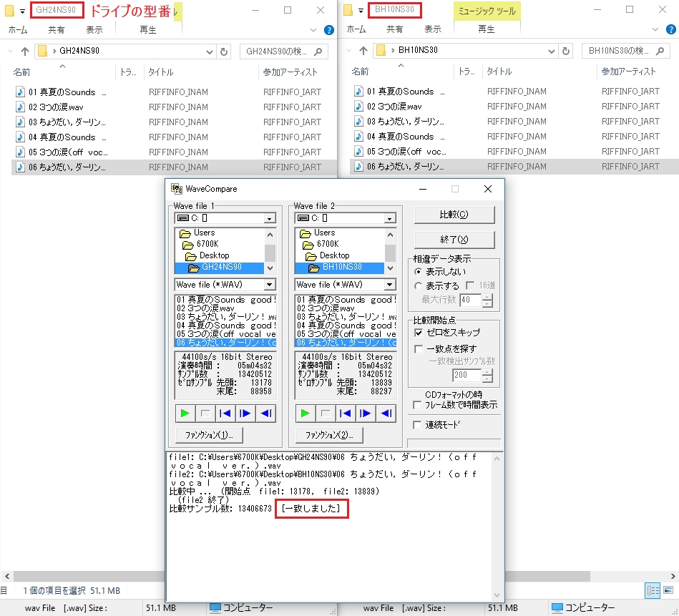Screen dimensions: 679x616
Task: Sort by 参加アーティスト column in BH10NS30 window
Action: 628,72
